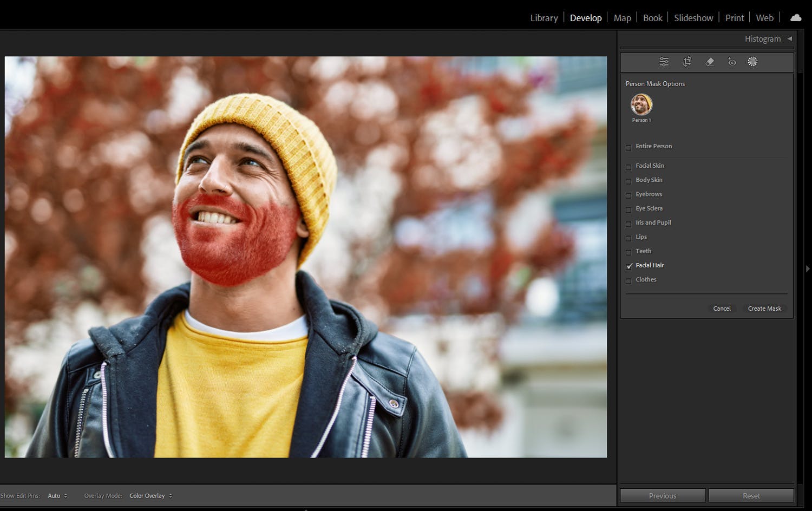Select the Red Eye Correction tool
Viewport: 812px width, 511px height.
pos(732,62)
